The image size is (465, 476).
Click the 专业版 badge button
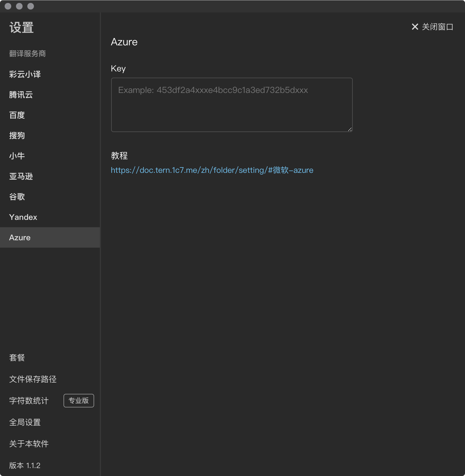[79, 401]
